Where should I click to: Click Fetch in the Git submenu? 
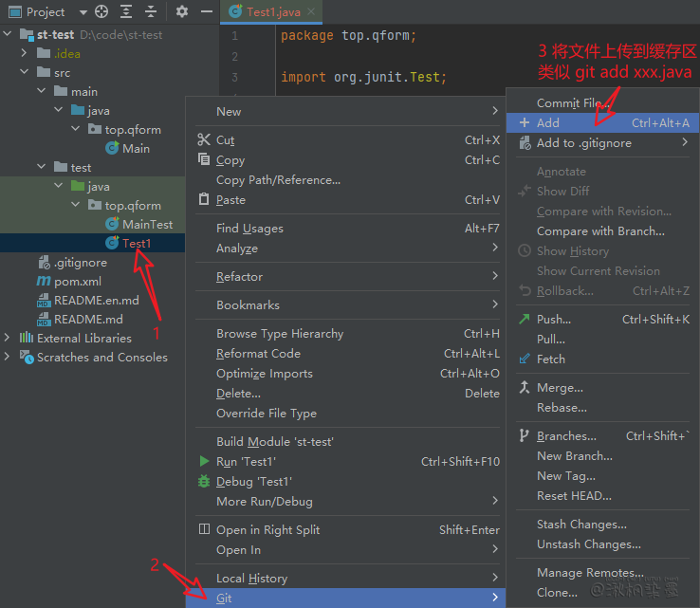(550, 359)
